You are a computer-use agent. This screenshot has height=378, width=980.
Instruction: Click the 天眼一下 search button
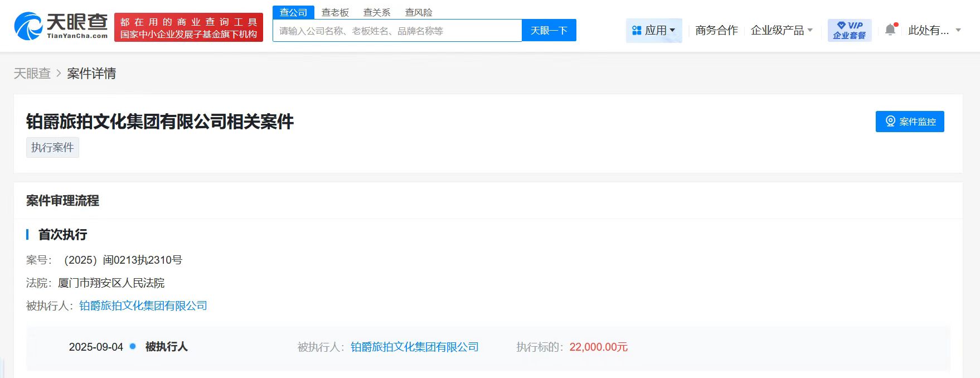(549, 31)
